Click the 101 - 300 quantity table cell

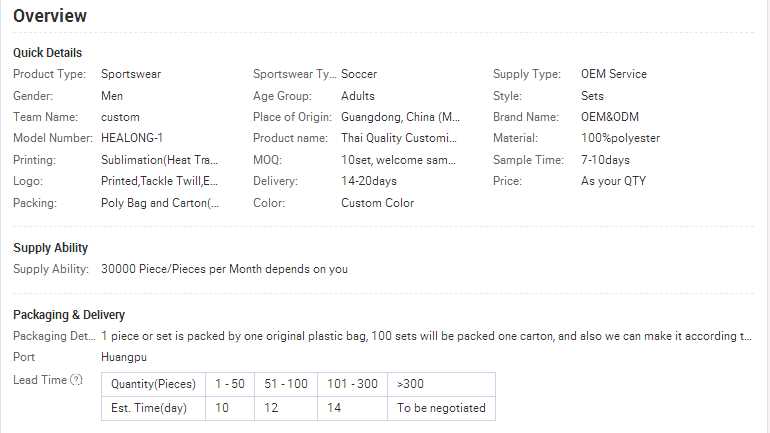pyautogui.click(x=352, y=384)
